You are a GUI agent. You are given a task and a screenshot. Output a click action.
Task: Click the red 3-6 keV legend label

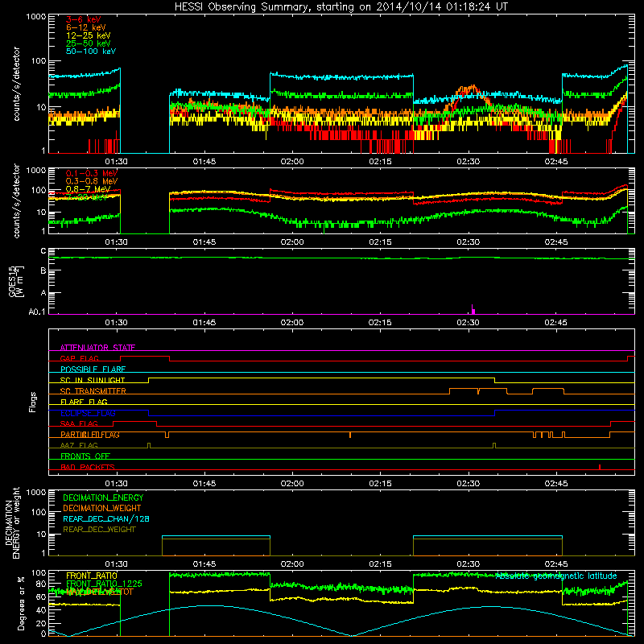(84, 19)
